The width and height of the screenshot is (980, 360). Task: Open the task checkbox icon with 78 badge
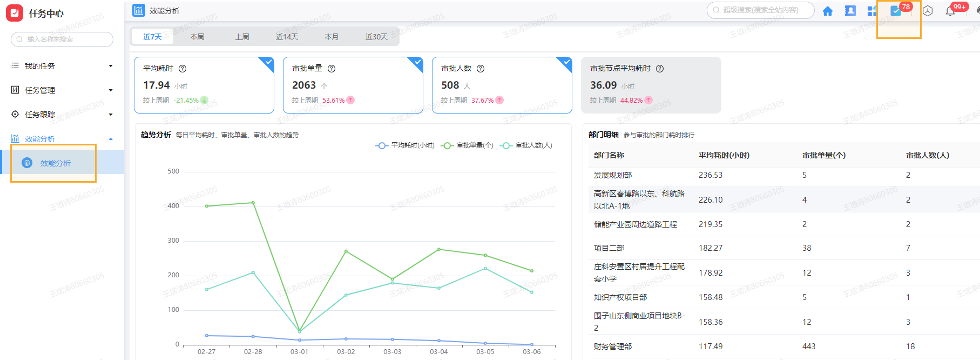(x=896, y=11)
